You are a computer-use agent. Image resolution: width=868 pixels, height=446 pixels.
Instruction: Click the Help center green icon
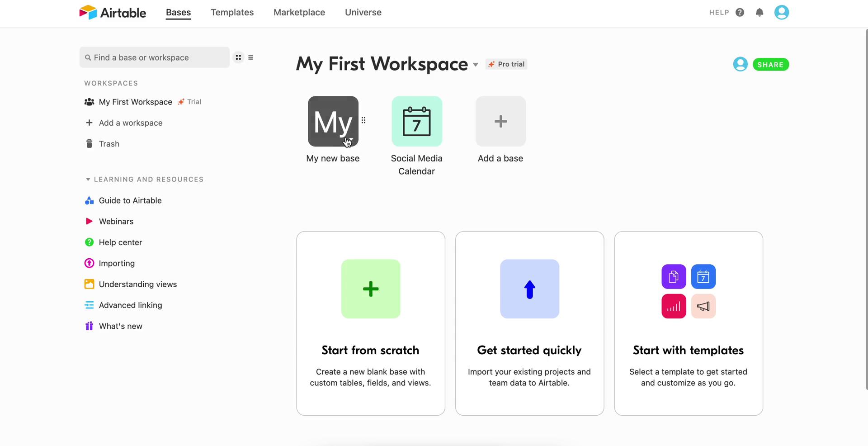click(x=89, y=242)
